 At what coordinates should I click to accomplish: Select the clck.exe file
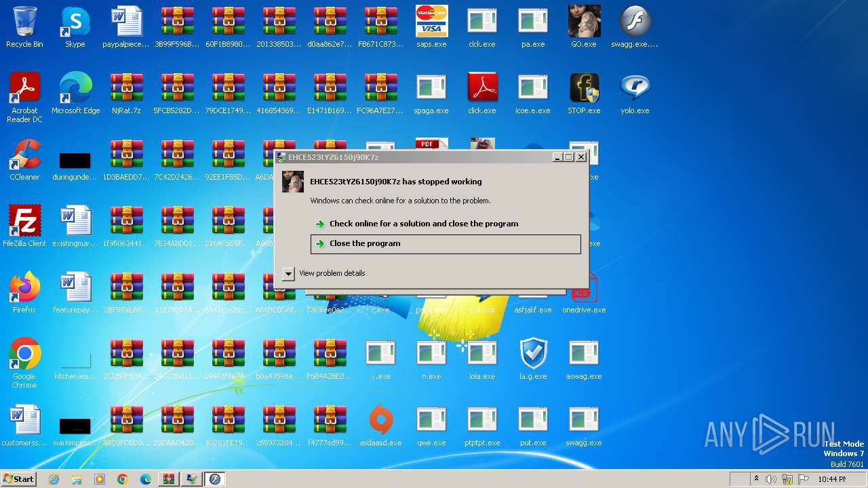pyautogui.click(x=482, y=27)
